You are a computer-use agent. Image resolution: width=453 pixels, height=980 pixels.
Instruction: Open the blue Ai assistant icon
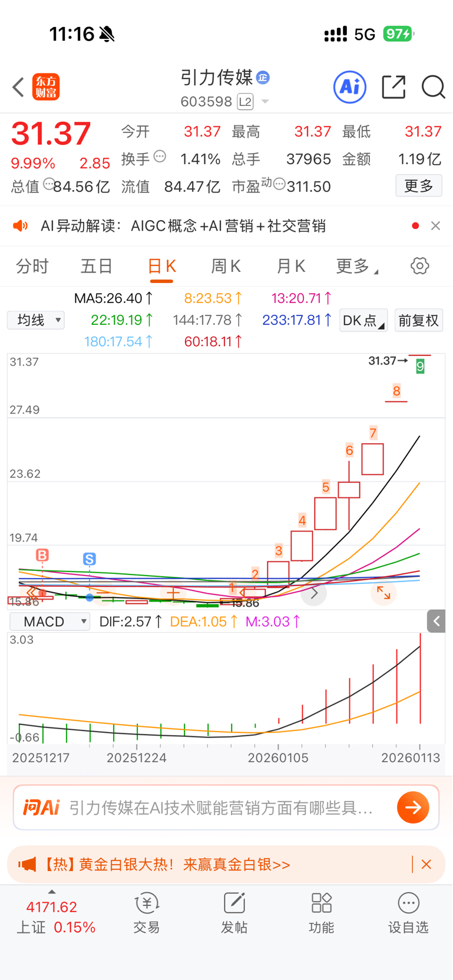pos(350,87)
